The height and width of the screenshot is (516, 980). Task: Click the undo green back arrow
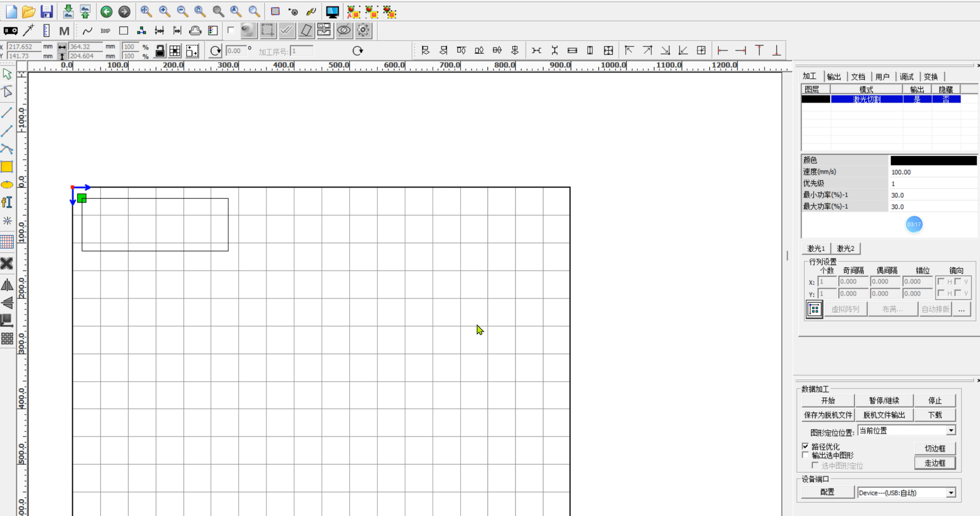pyautogui.click(x=106, y=12)
